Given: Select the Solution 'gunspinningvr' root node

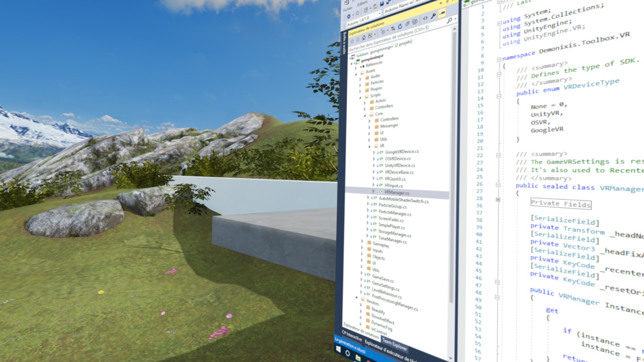Looking at the screenshot, I should coord(384,49).
